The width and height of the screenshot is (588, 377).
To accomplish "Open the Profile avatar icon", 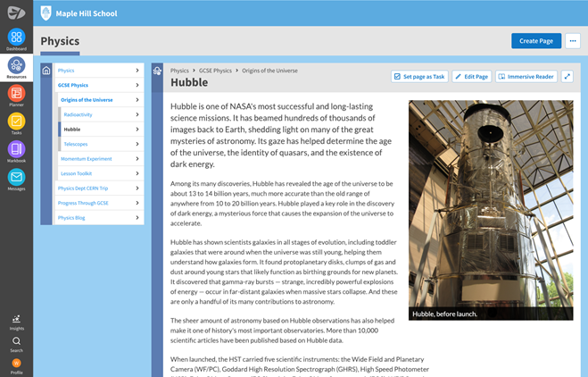I will (x=16, y=363).
